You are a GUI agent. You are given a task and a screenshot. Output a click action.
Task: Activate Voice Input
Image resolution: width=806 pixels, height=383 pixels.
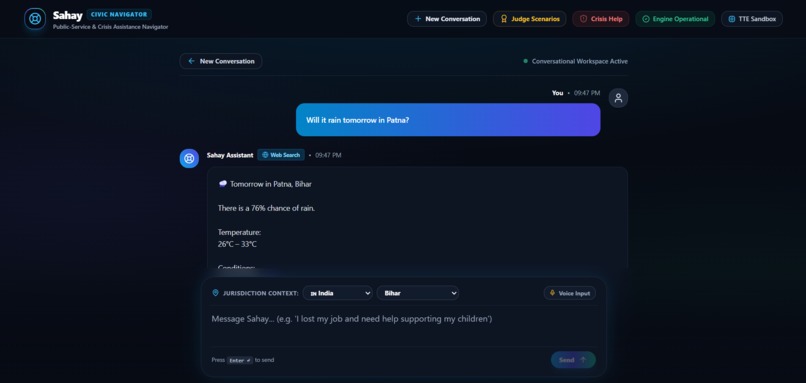570,293
